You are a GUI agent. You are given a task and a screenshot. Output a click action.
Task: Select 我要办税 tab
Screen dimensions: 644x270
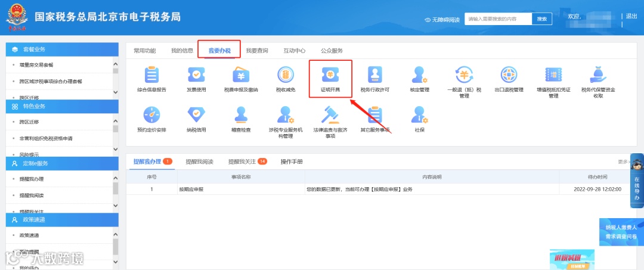tap(219, 51)
